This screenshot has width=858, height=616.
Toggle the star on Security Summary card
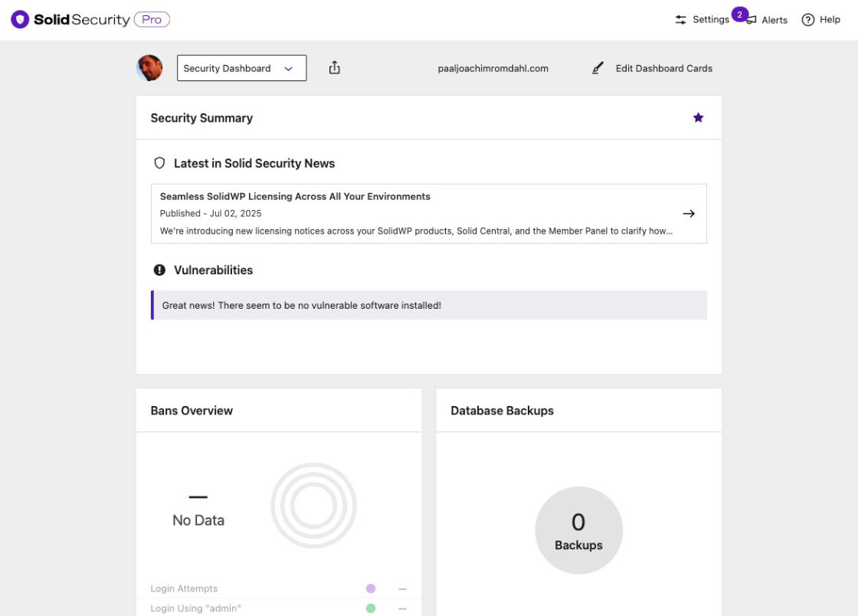(698, 118)
